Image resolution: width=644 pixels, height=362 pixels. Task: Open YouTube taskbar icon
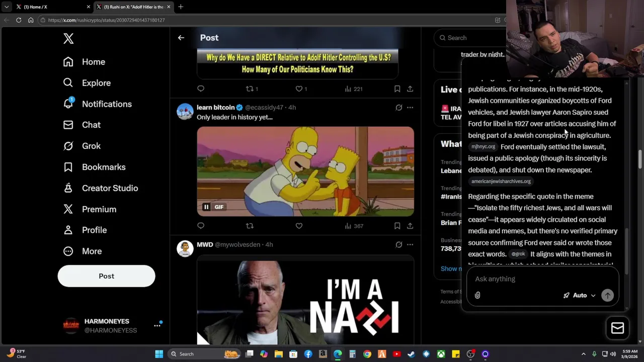coord(397,354)
